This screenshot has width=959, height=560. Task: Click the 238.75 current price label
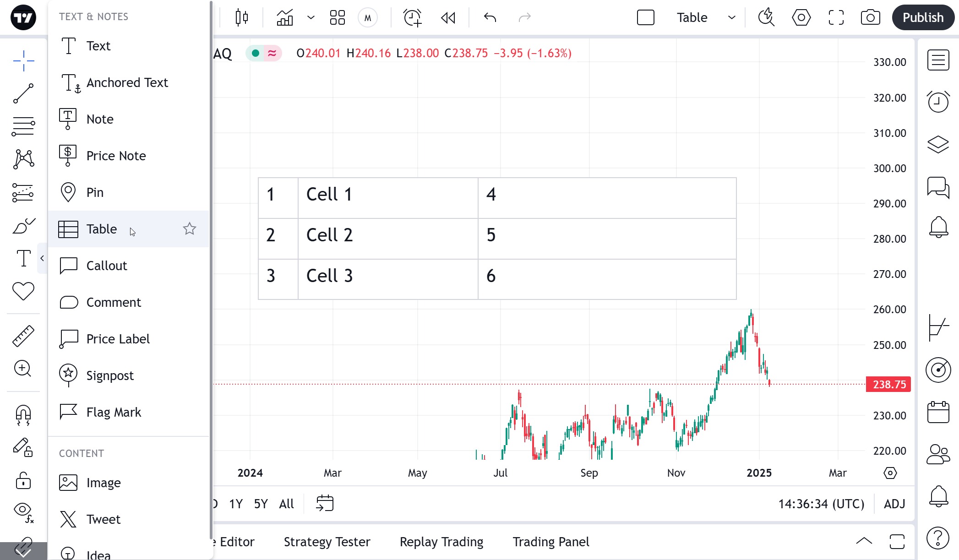[888, 384]
